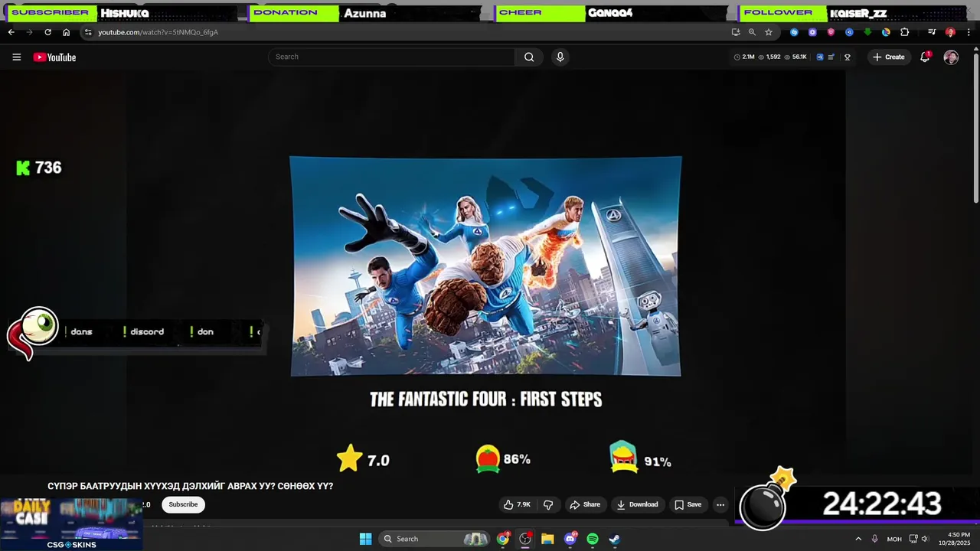Focus the YouTube search field
Screen dimensions: 980x551
tap(393, 57)
